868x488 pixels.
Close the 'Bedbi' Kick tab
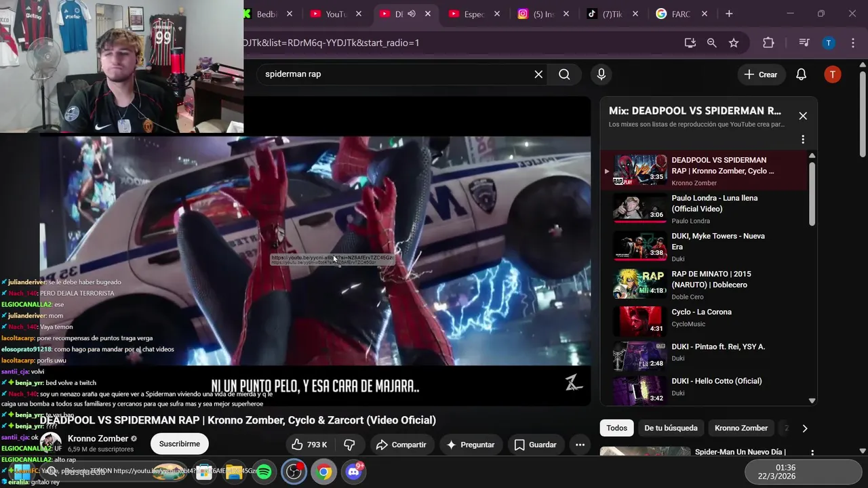click(x=290, y=14)
